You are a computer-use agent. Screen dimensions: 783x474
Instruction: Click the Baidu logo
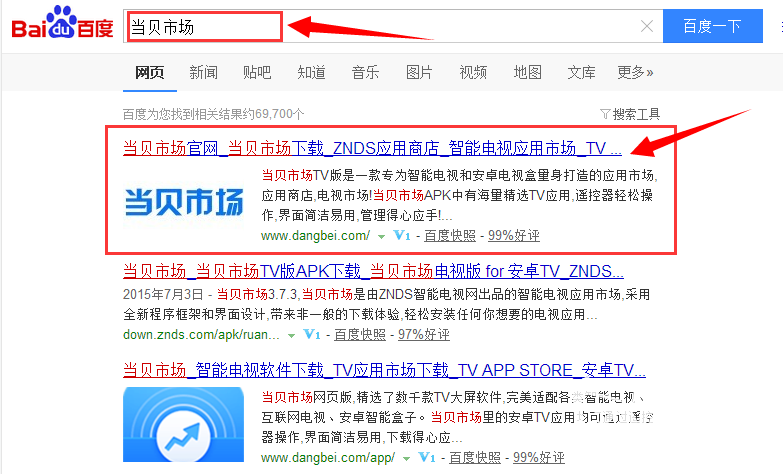[62, 24]
